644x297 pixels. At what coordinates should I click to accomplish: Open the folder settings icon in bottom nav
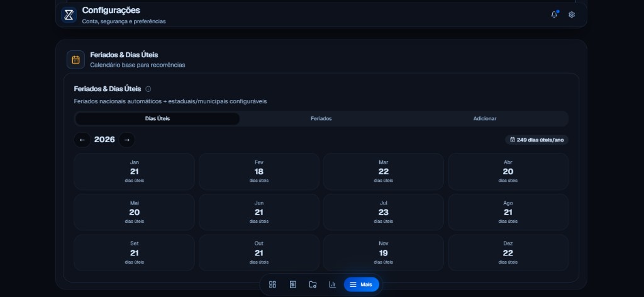313,284
